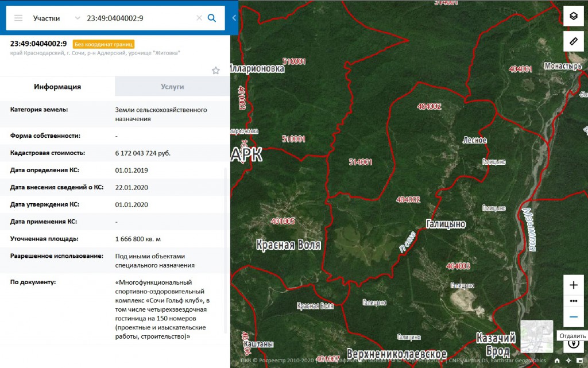Click the crosshair icon in bottom bar
The height and width of the screenshot is (368, 588).
(568, 361)
